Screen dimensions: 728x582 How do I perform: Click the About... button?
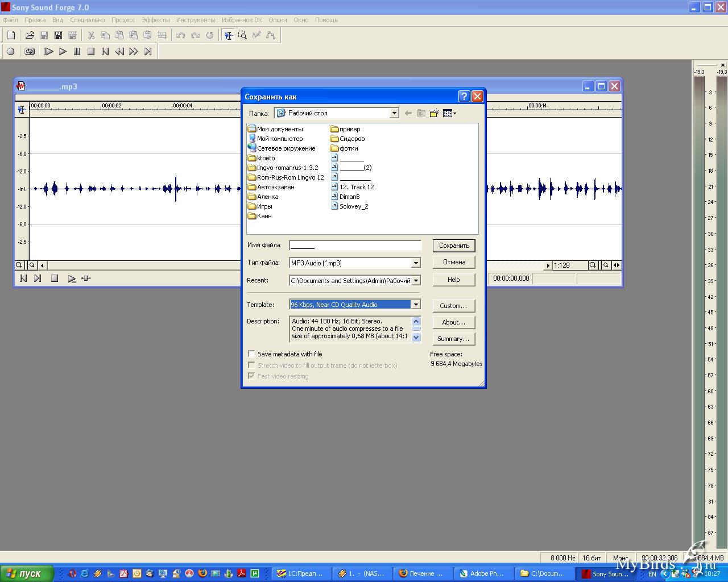pos(454,322)
